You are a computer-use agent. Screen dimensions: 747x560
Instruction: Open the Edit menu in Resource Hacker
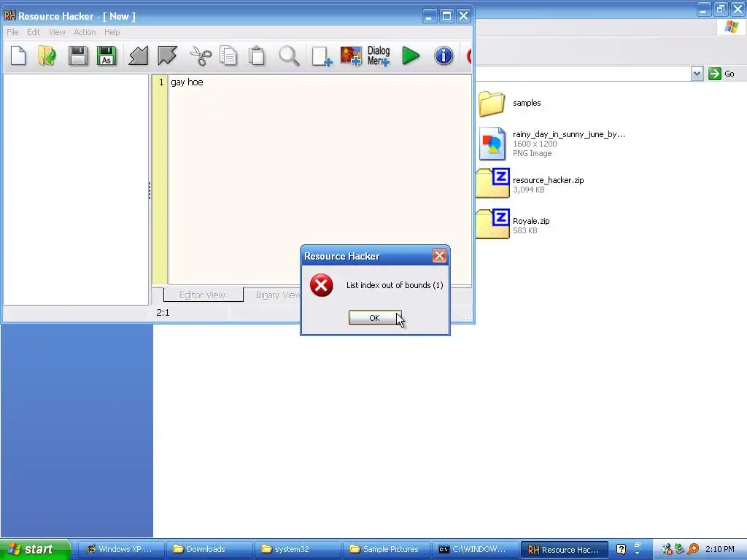(34, 32)
